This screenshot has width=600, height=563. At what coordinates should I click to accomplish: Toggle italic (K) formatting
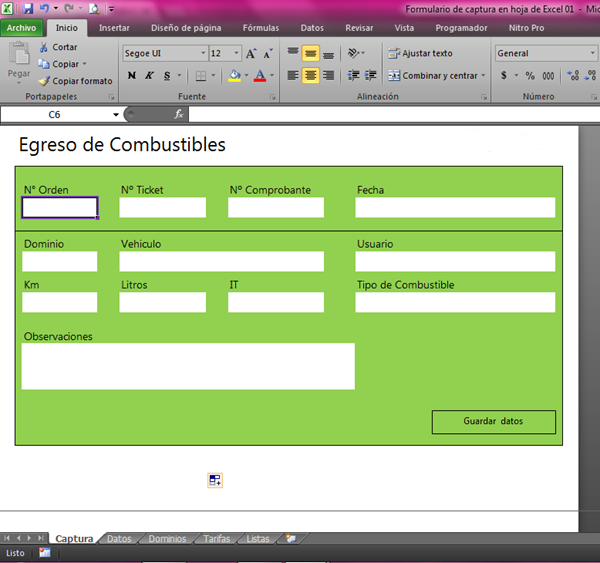(x=149, y=76)
